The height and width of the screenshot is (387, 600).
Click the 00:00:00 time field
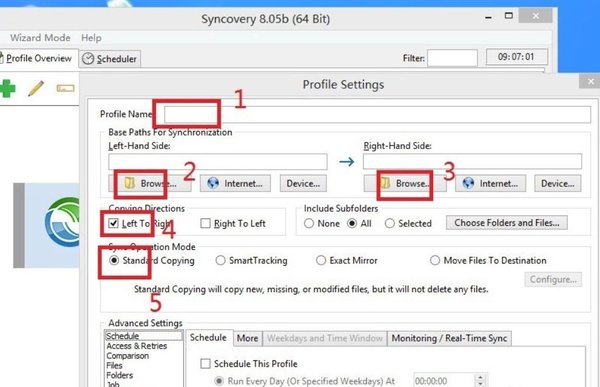tap(444, 381)
